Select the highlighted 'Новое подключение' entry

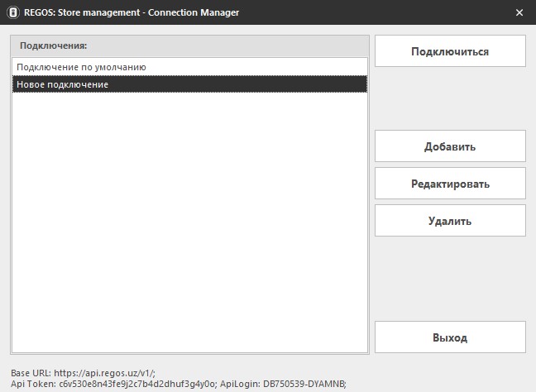[x=62, y=84]
